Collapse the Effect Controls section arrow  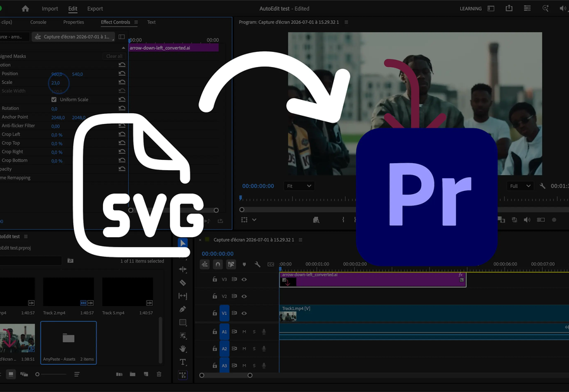click(123, 48)
